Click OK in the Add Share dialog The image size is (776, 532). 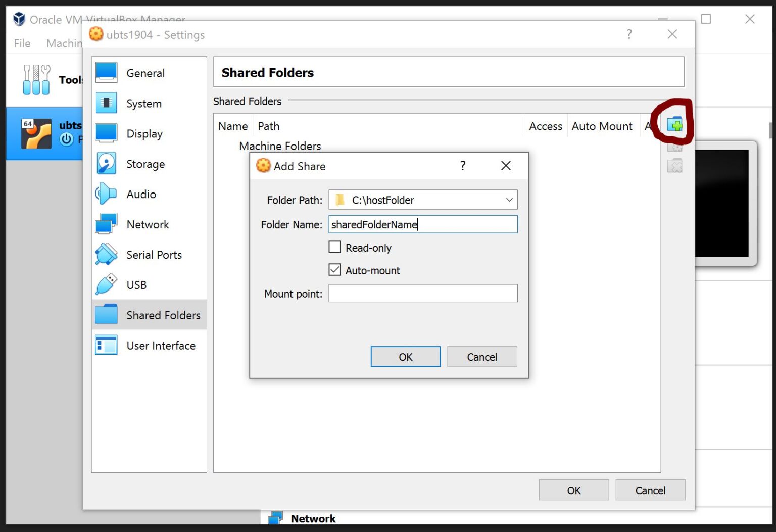pyautogui.click(x=405, y=357)
